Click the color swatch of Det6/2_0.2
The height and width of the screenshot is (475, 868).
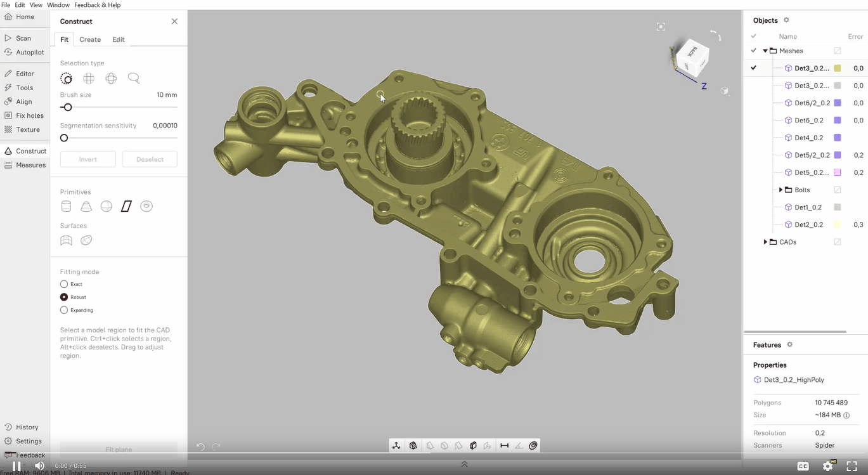coord(837,103)
